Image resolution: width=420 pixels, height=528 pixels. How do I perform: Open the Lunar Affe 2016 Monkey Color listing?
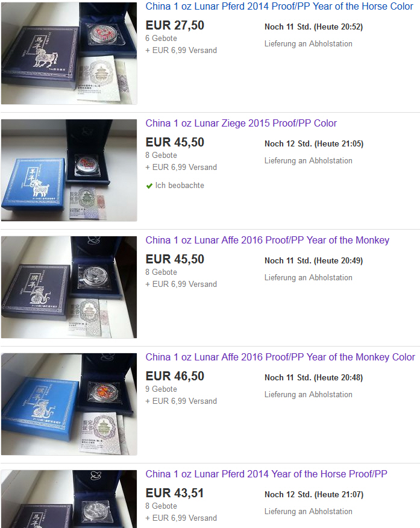(x=280, y=357)
